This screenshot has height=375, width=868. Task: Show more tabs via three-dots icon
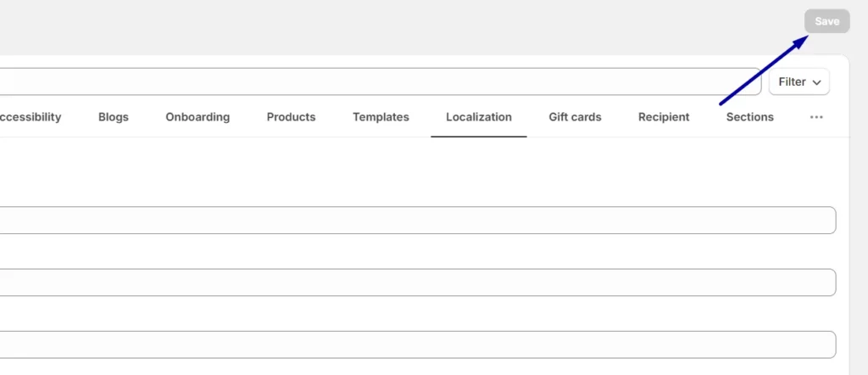click(x=816, y=117)
